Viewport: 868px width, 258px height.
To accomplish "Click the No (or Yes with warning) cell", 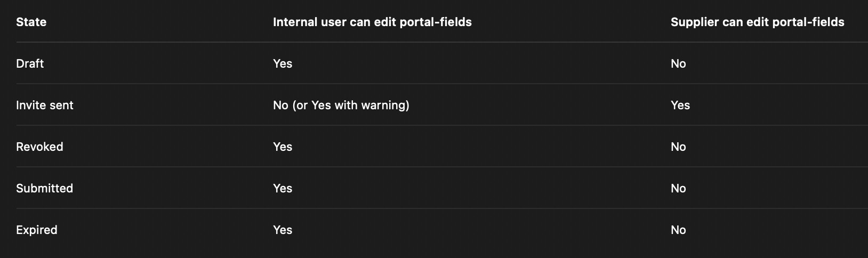I will 341,105.
